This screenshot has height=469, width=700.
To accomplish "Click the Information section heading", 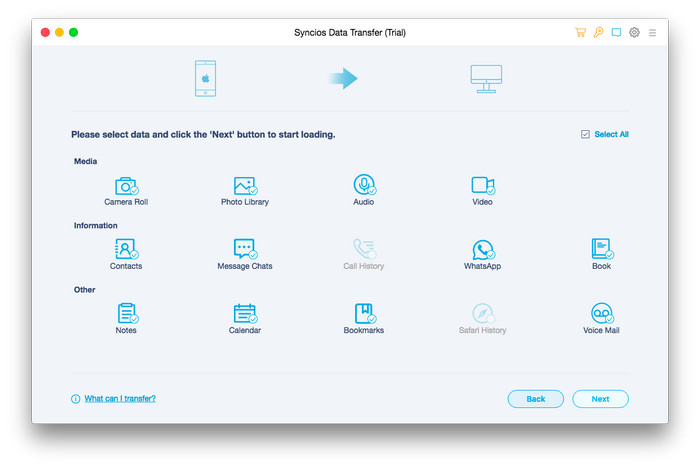I will pos(96,225).
